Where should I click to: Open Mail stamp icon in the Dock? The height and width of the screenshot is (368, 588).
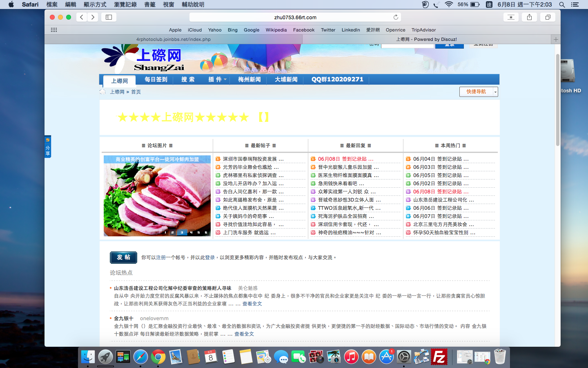point(176,357)
